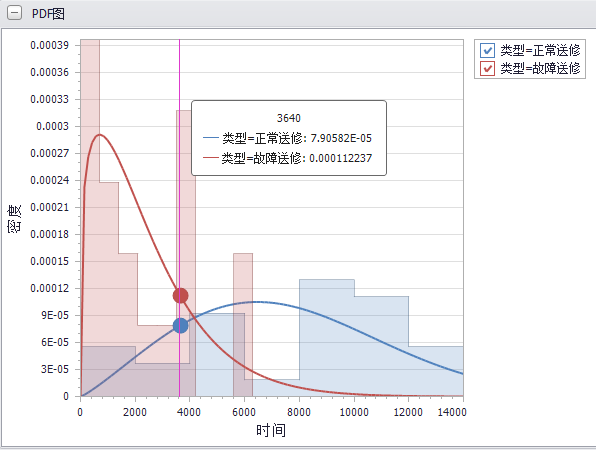Click x-axis label 12000

408,412
